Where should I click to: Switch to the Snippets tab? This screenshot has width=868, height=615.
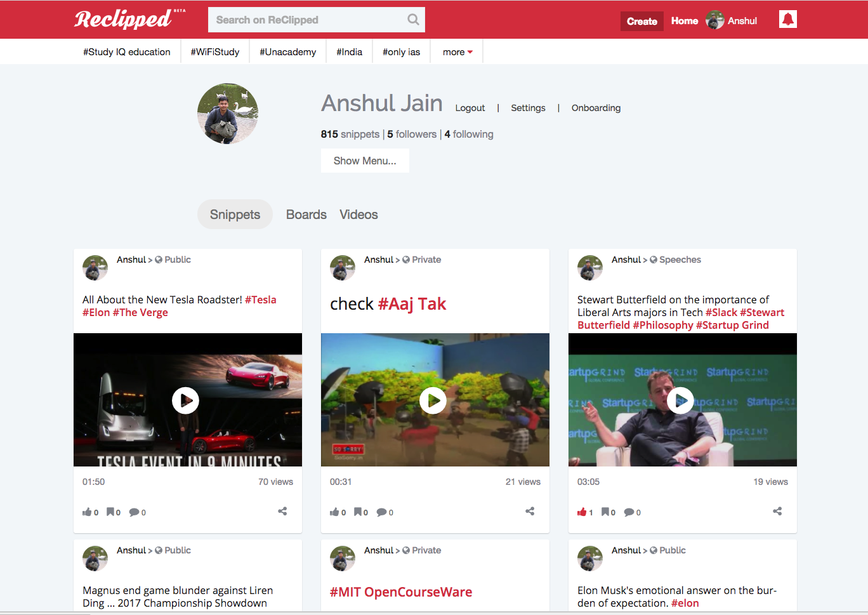tap(235, 215)
